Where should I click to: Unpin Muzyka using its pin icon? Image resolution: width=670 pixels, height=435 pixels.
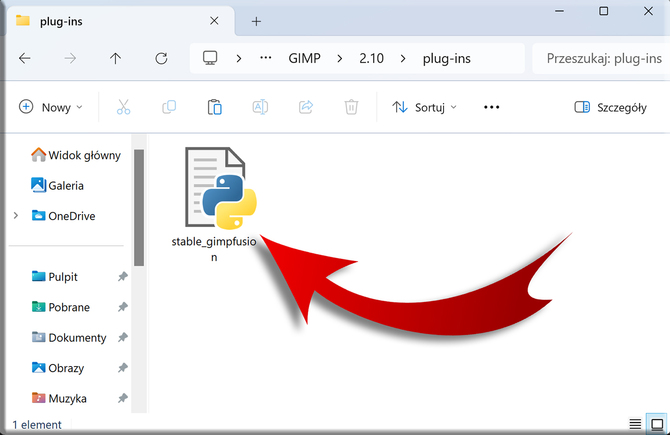tap(123, 398)
